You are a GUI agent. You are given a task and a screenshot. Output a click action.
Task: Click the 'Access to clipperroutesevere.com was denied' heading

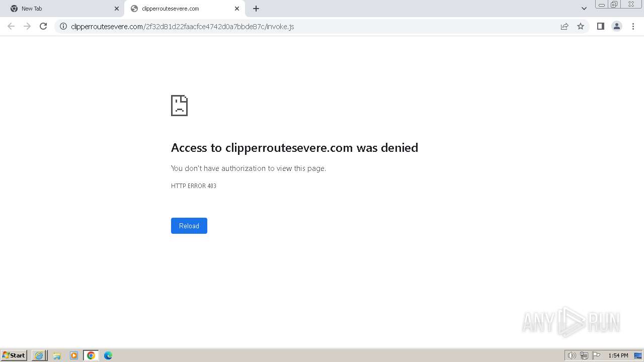pyautogui.click(x=294, y=147)
